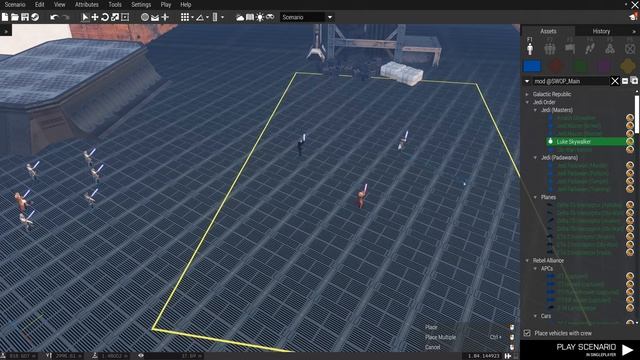Select the green Independent side swatch
Screen dimensions: 640x360
(x=580, y=66)
